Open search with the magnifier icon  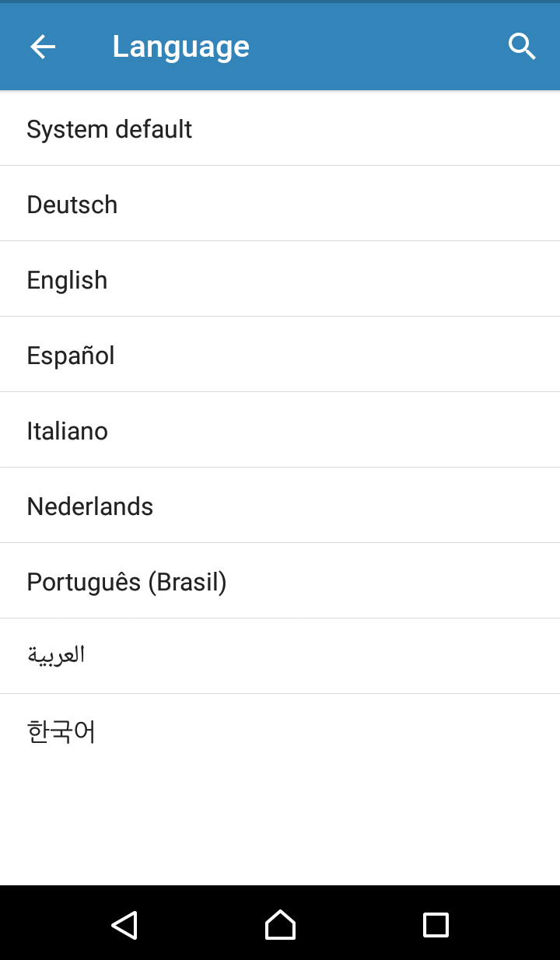pos(522,47)
